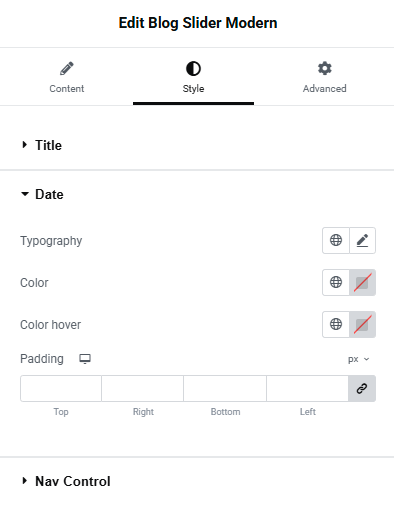The height and width of the screenshot is (512, 394).
Task: Click the Color global globe icon
Action: (x=336, y=282)
